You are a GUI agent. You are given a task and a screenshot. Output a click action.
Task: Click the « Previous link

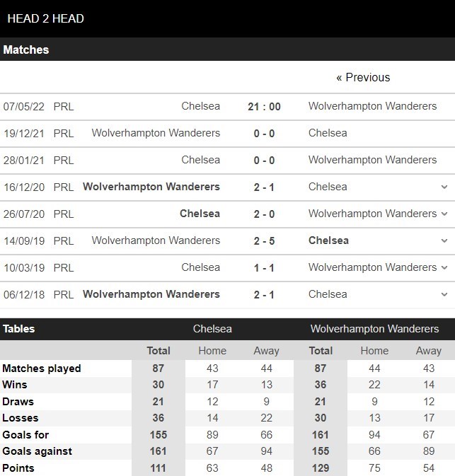363,78
